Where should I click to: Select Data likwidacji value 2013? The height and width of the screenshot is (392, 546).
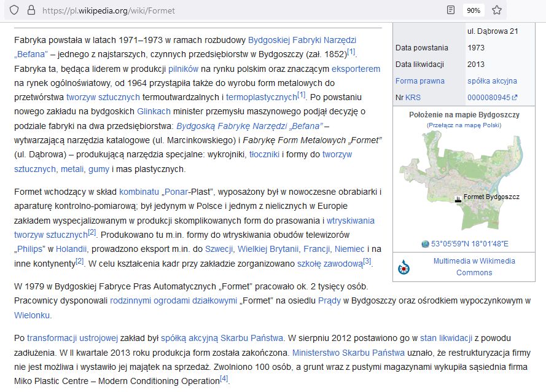coord(475,65)
